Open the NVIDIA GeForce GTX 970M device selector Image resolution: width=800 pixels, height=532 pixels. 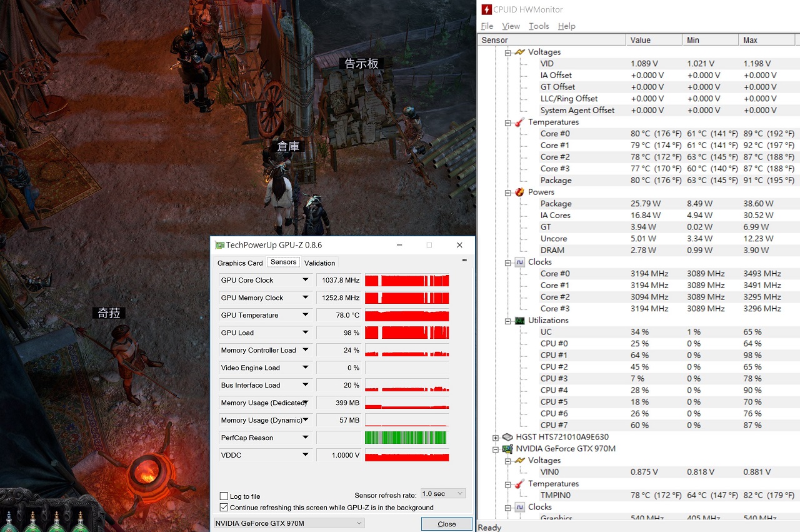pos(289,523)
